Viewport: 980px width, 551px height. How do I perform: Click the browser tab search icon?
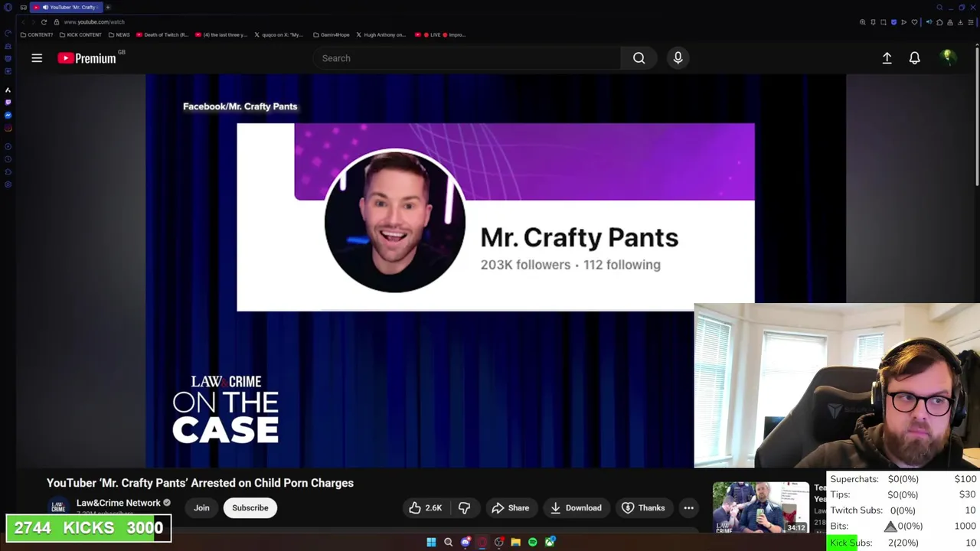tap(939, 7)
